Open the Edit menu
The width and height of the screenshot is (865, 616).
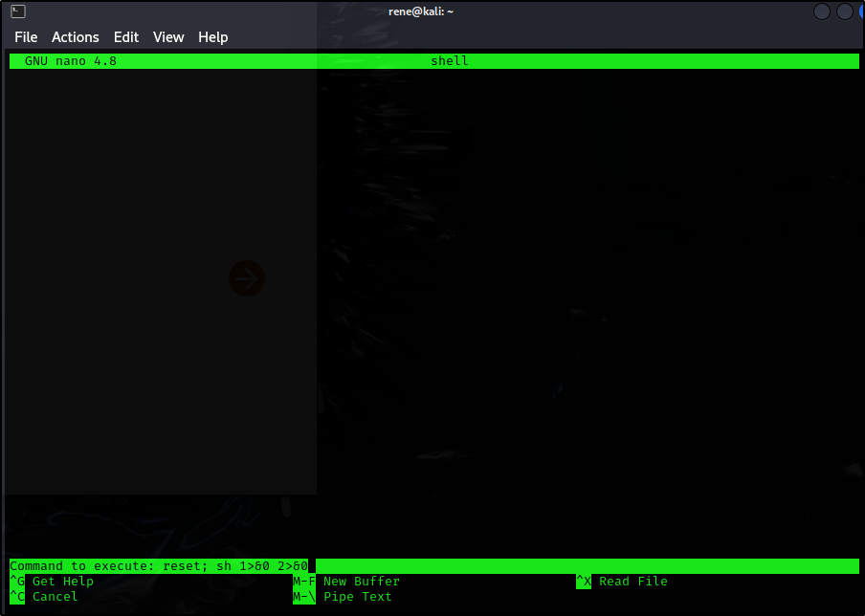(126, 37)
